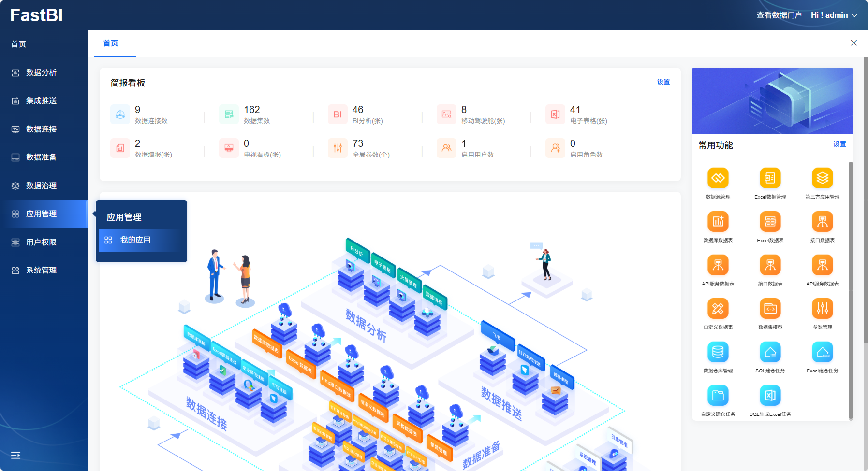
Task: Open 自定义数据表 shortcut icon
Action: (x=718, y=309)
